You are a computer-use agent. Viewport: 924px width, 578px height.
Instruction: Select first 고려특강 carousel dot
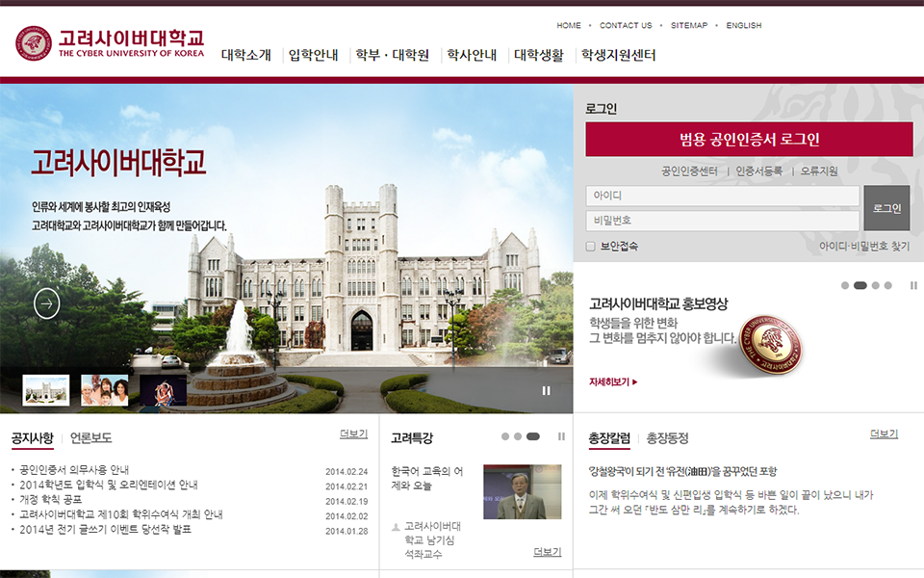505,436
